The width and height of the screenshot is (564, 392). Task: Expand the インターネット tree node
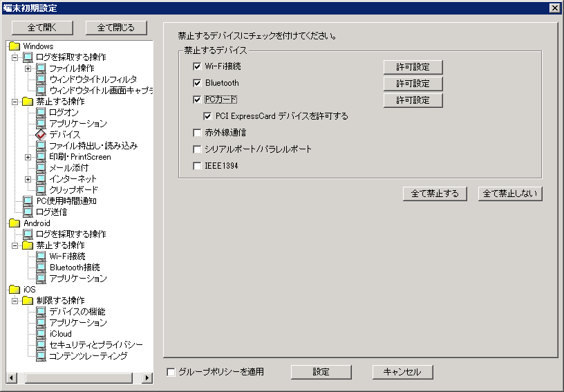click(28, 179)
